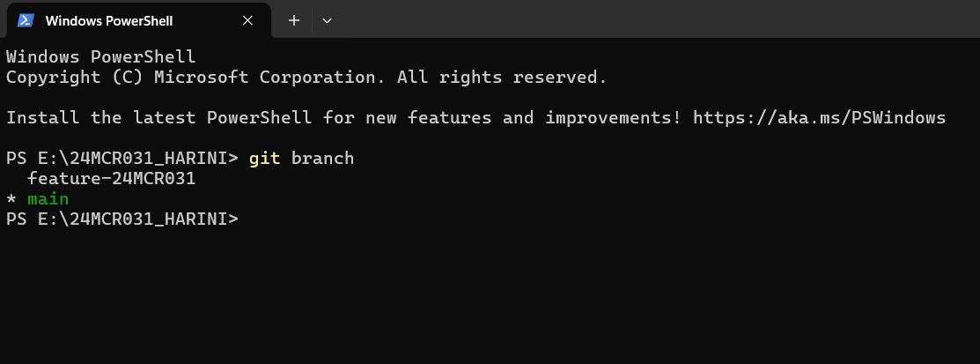
Task: Click the word branch after git
Action: click(x=322, y=159)
